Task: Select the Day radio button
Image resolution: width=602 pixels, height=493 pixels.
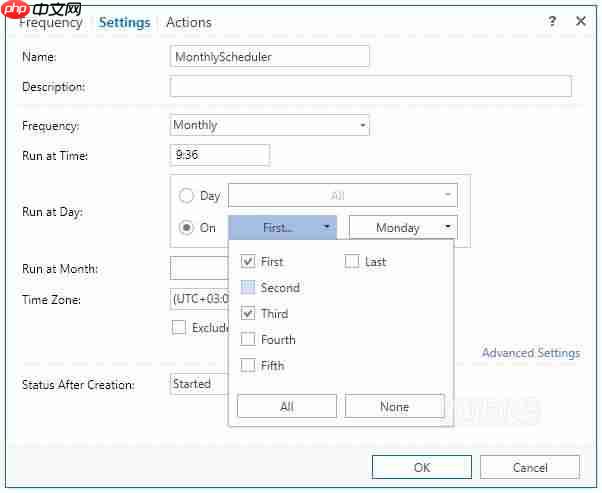Action: coord(186,195)
